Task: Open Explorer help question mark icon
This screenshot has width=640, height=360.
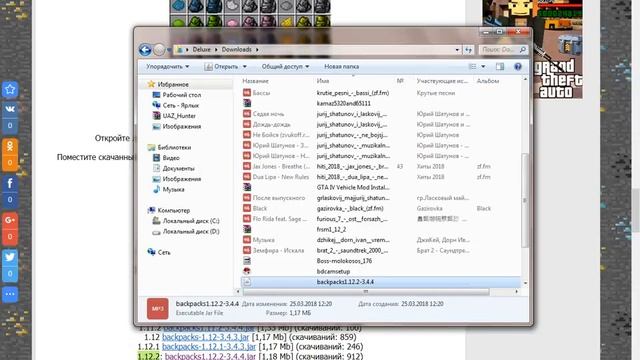Action: (x=518, y=67)
